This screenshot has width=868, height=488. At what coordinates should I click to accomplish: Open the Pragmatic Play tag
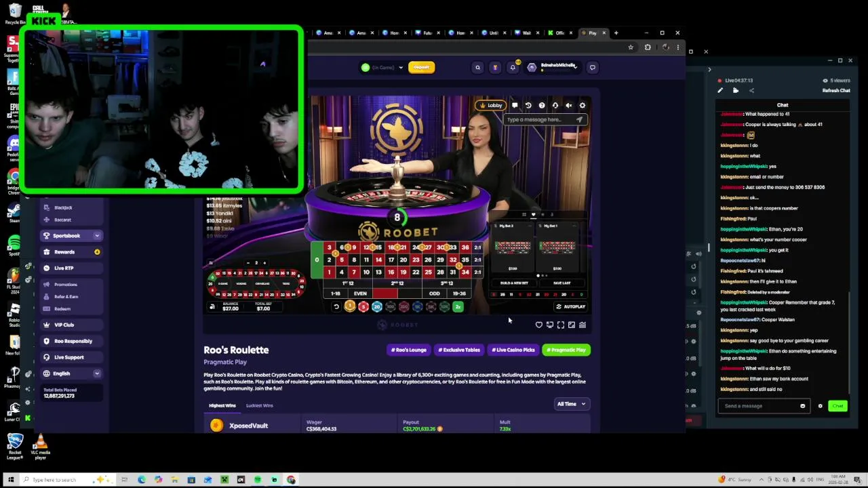click(566, 350)
